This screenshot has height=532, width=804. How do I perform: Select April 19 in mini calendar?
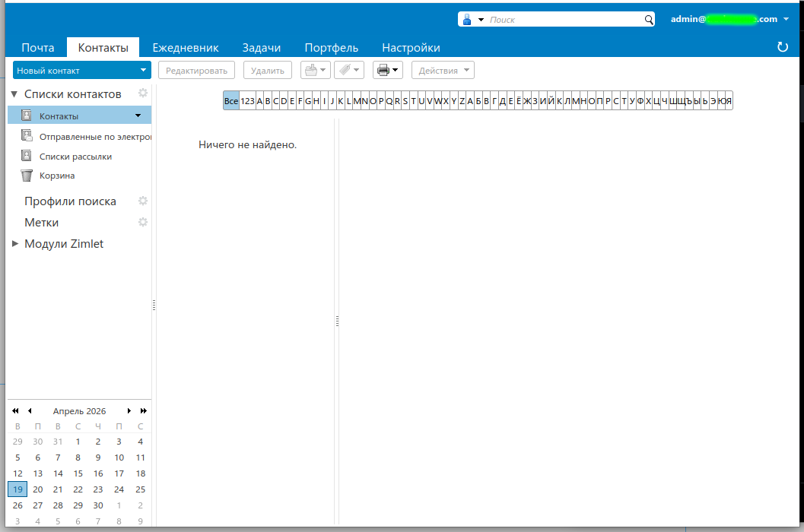[x=18, y=489]
